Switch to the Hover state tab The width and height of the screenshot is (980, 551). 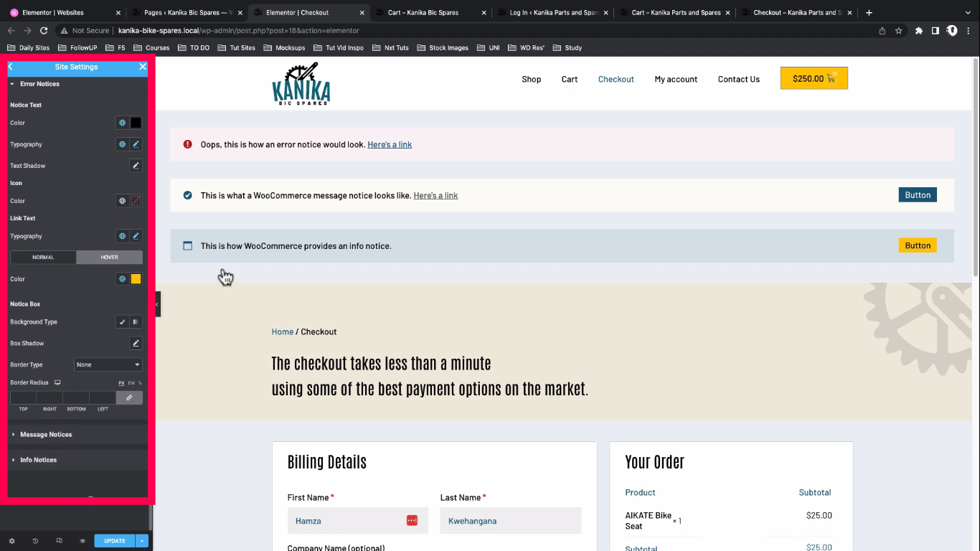pyautogui.click(x=109, y=257)
